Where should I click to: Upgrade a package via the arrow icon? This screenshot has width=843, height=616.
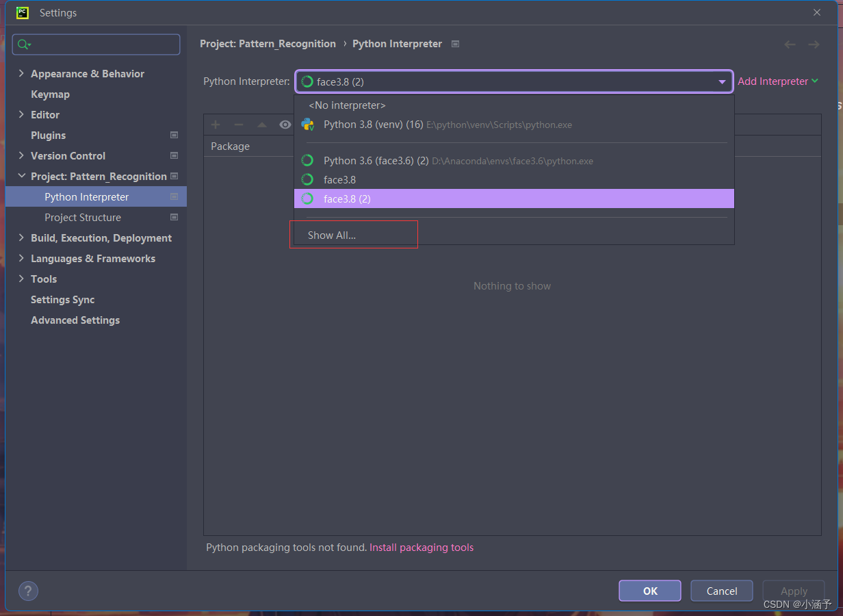(261, 124)
